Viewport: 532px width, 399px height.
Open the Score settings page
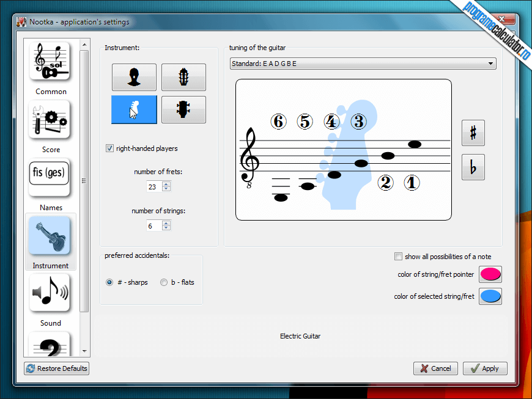[51, 126]
